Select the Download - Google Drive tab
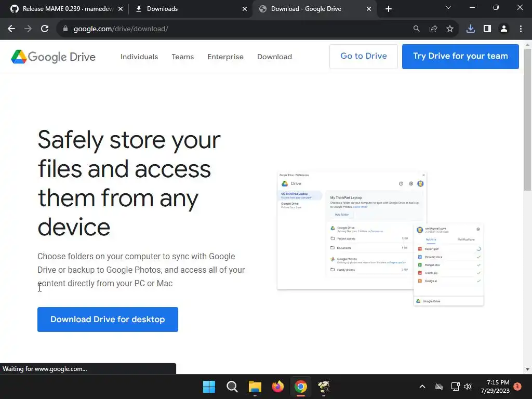Image resolution: width=532 pixels, height=399 pixels. pos(315,9)
